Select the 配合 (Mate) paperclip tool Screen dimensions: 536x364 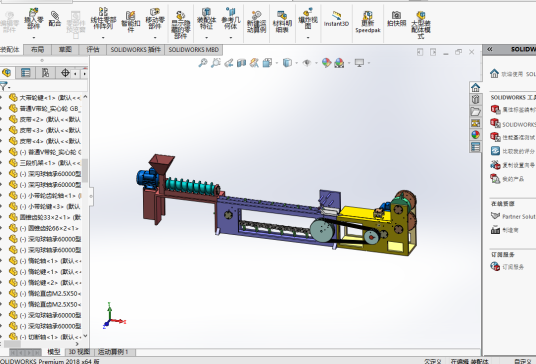coord(55,18)
